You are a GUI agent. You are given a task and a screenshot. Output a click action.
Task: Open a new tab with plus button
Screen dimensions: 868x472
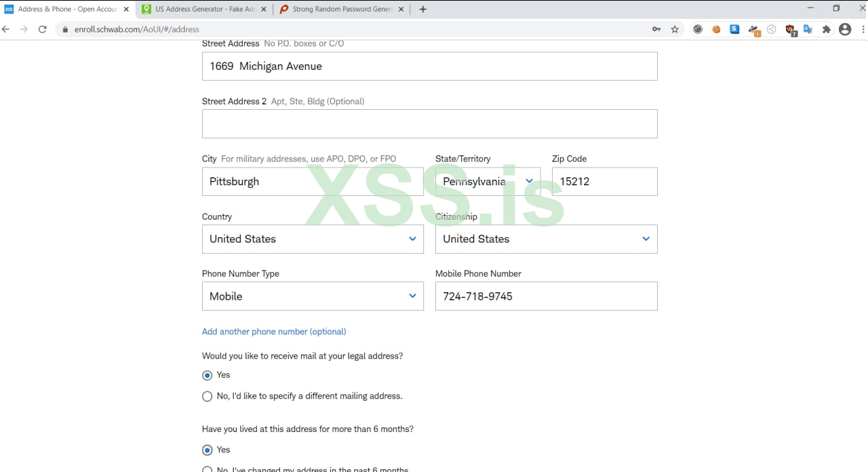423,9
